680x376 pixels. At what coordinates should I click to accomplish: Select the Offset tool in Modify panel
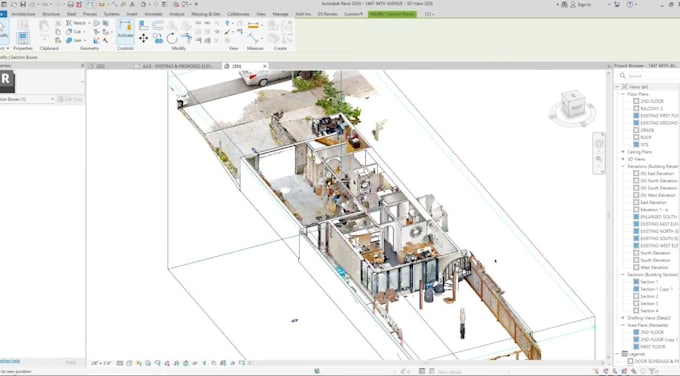158,26
